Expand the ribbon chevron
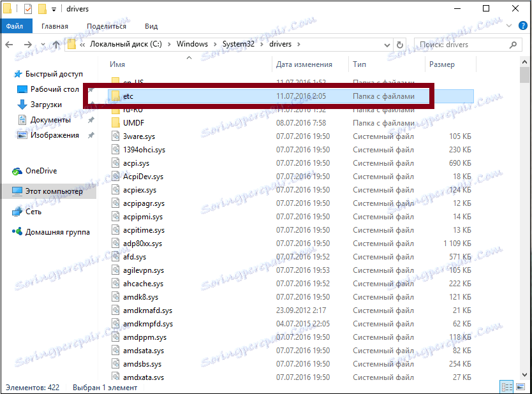Image resolution: width=532 pixels, height=394 pixels. pyautogui.click(x=508, y=26)
